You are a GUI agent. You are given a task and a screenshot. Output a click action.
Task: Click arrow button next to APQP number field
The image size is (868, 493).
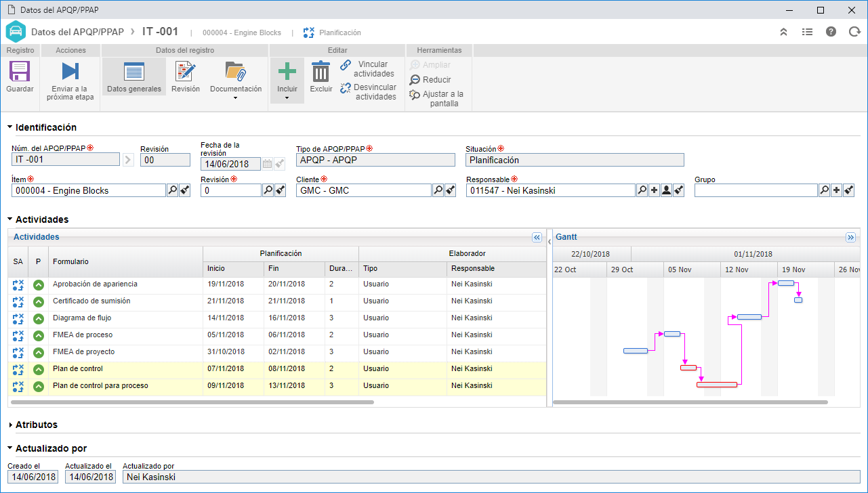click(128, 160)
